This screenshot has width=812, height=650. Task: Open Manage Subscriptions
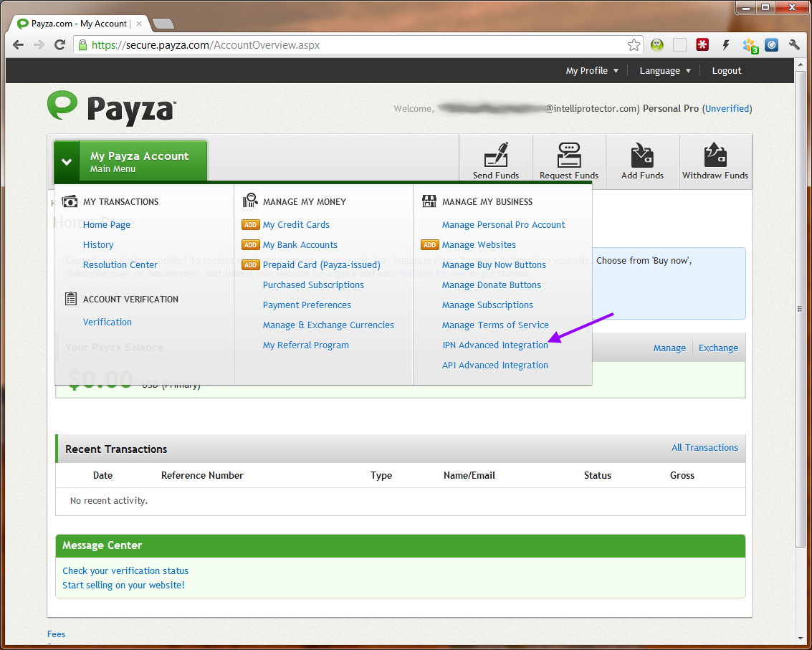point(487,305)
